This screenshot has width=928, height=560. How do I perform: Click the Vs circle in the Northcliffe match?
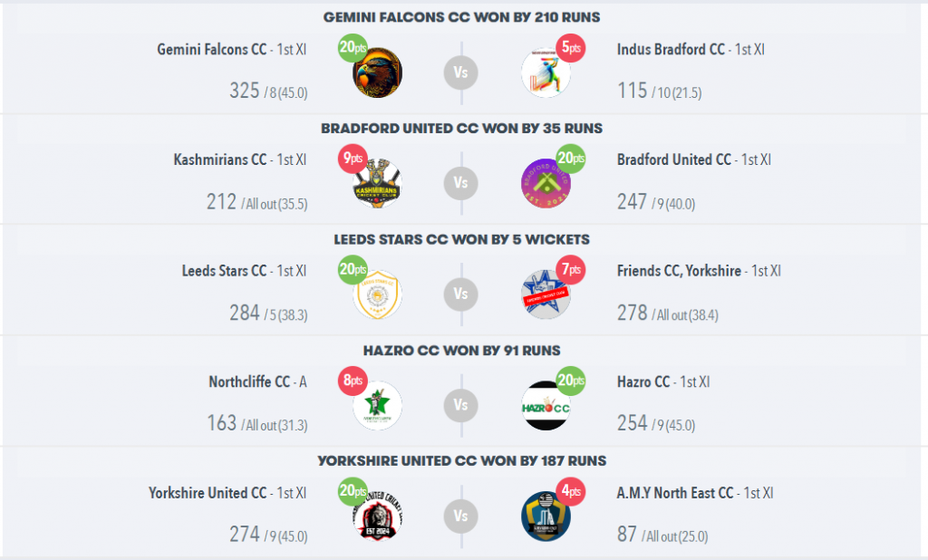(x=461, y=405)
